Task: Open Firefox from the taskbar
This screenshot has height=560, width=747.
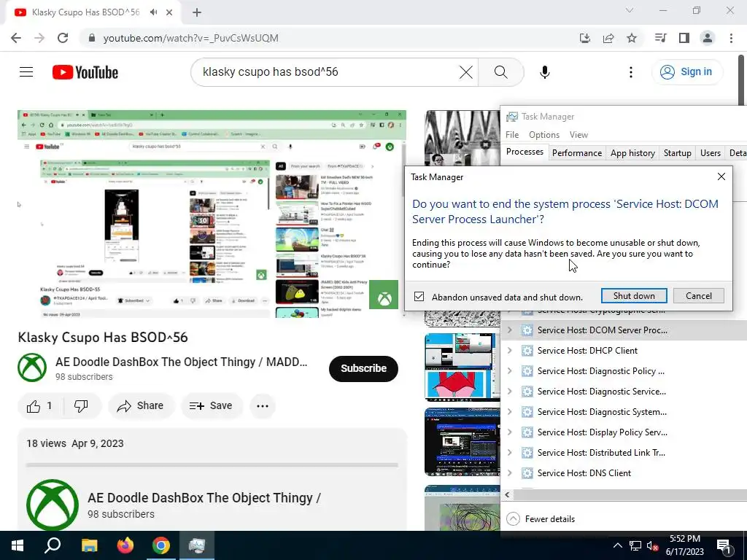Action: 125,545
